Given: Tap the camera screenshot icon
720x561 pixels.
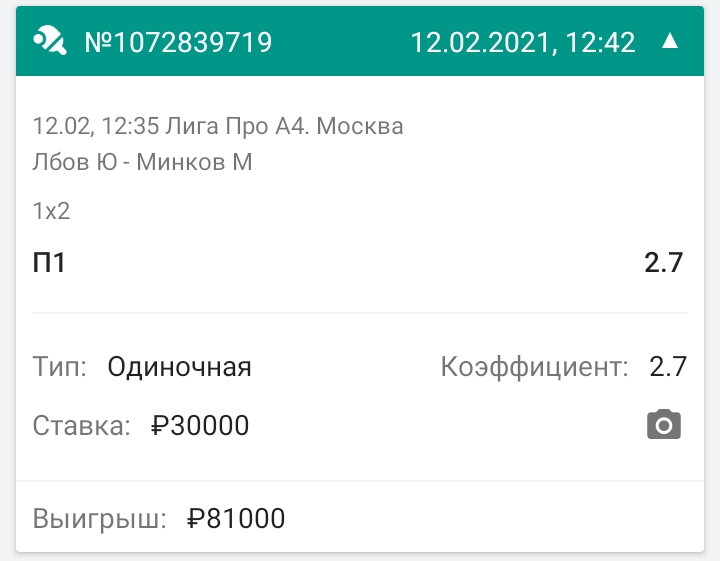Looking at the screenshot, I should tap(664, 424).
